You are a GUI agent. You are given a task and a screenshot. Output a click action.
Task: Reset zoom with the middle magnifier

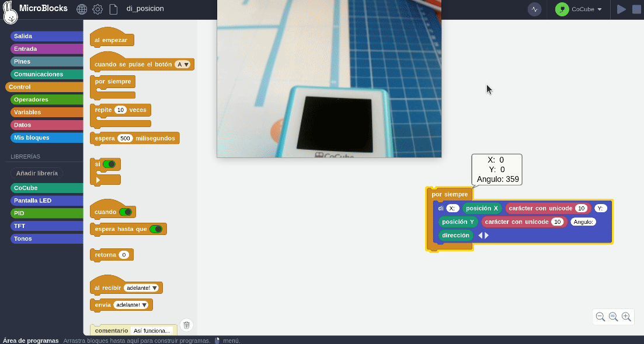click(x=613, y=317)
